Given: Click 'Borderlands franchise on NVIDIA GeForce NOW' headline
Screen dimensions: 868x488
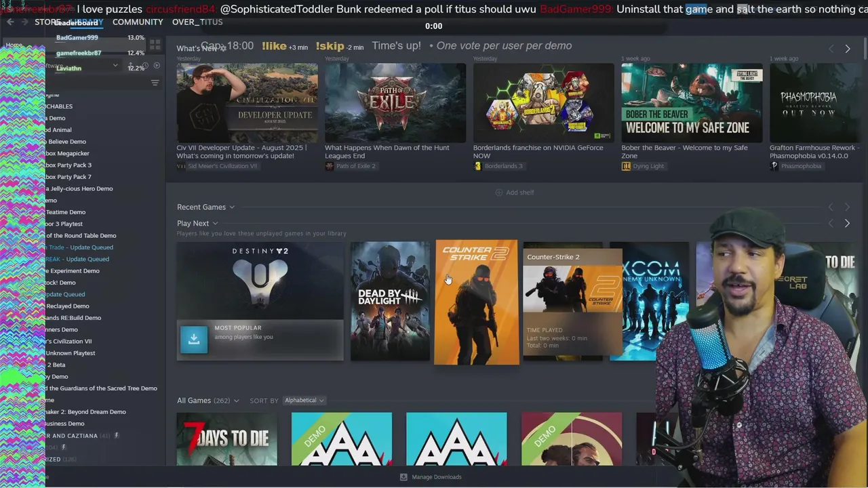Looking at the screenshot, I should 538,152.
